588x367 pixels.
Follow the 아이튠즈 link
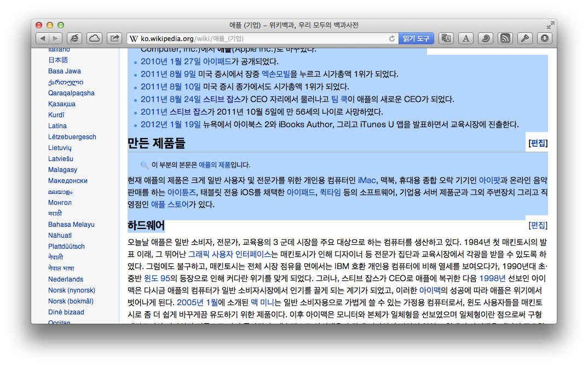182,192
